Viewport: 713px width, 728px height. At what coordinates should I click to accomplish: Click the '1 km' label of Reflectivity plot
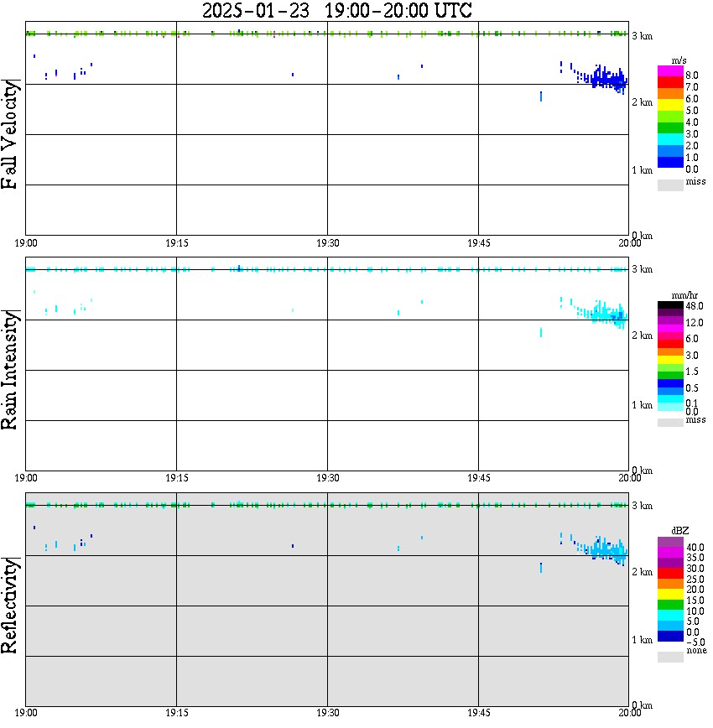coord(642,640)
